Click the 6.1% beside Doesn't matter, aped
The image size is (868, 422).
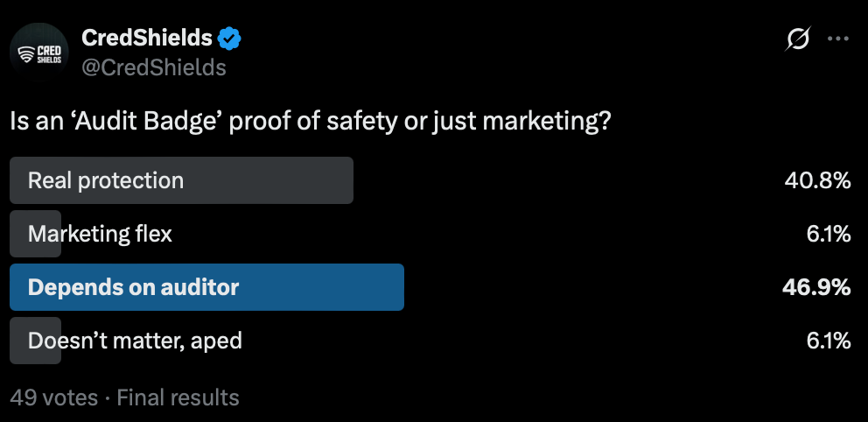pos(828,341)
